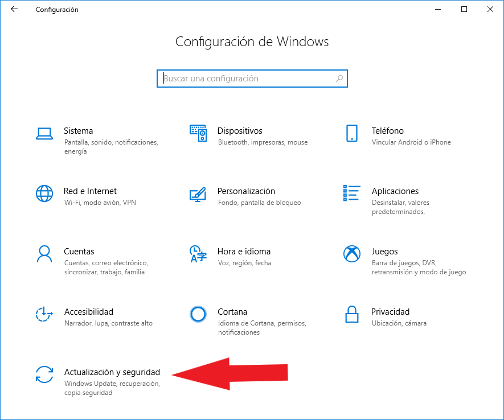The width and height of the screenshot is (504, 420).
Task: Click the magnifier icon in the search box
Action: (x=339, y=79)
